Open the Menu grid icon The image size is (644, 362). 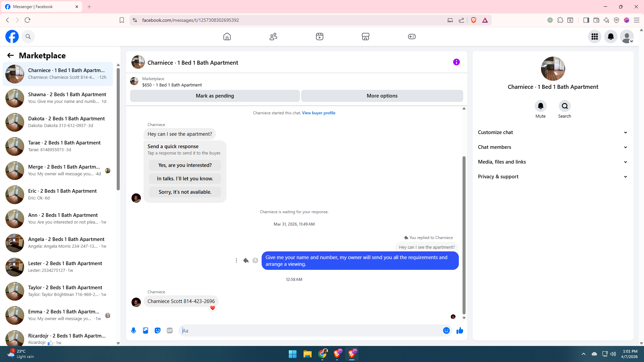pyautogui.click(x=595, y=37)
